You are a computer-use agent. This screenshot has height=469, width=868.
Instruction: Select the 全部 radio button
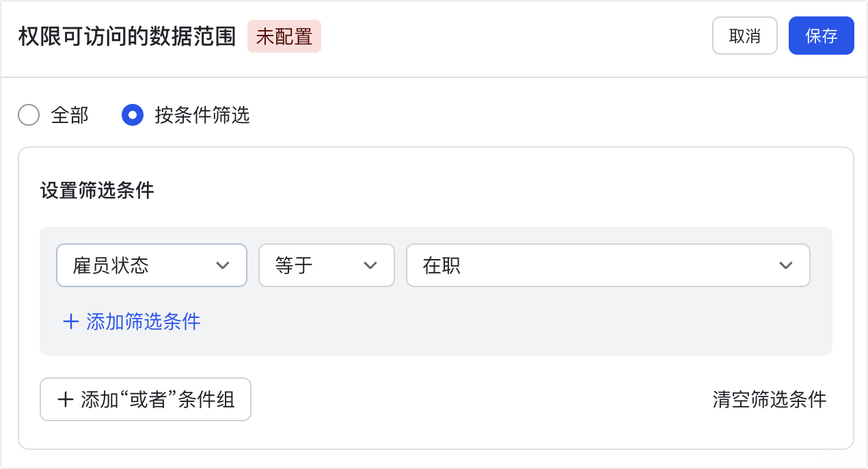(29, 116)
